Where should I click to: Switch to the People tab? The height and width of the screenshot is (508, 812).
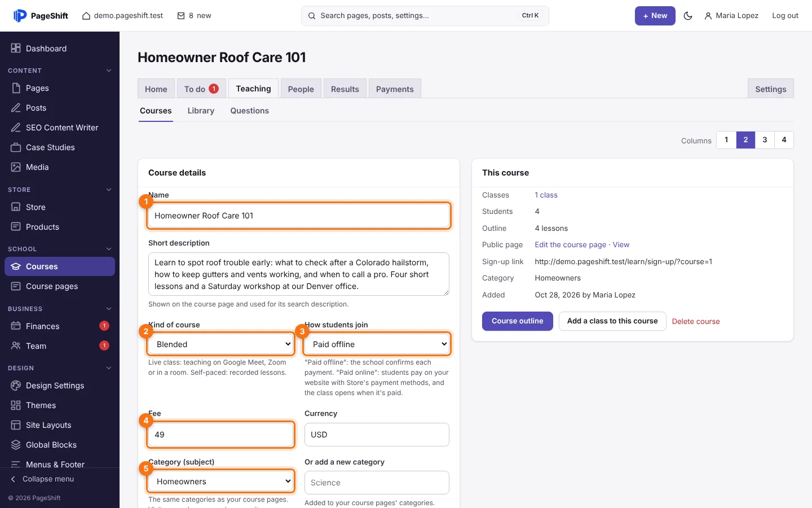(301, 89)
